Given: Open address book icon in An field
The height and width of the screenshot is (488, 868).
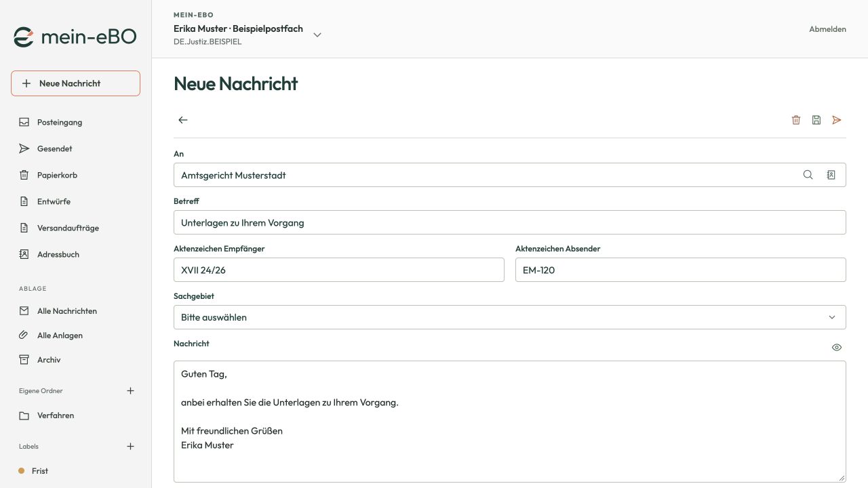Looking at the screenshot, I should (831, 175).
